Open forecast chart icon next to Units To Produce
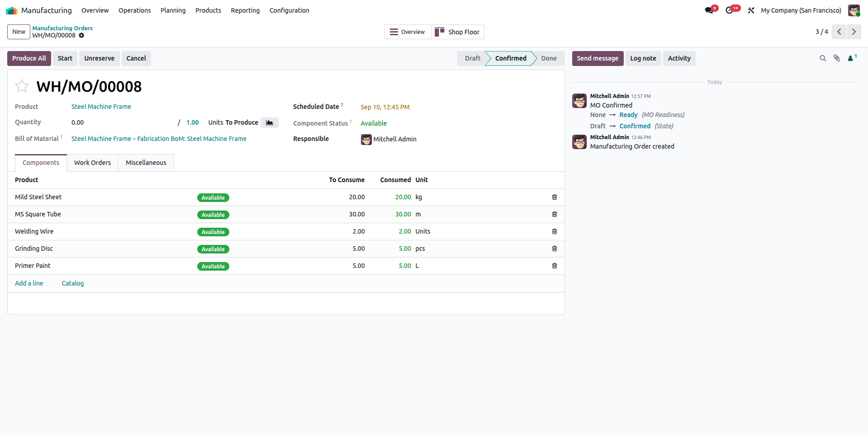 pos(270,122)
